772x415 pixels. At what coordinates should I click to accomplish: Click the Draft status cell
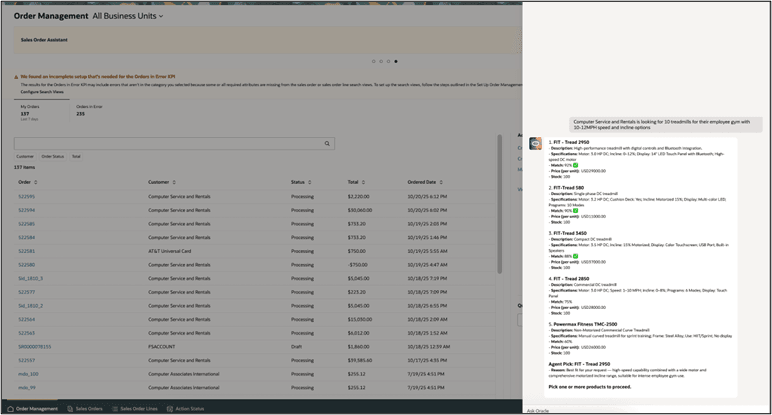296,347
